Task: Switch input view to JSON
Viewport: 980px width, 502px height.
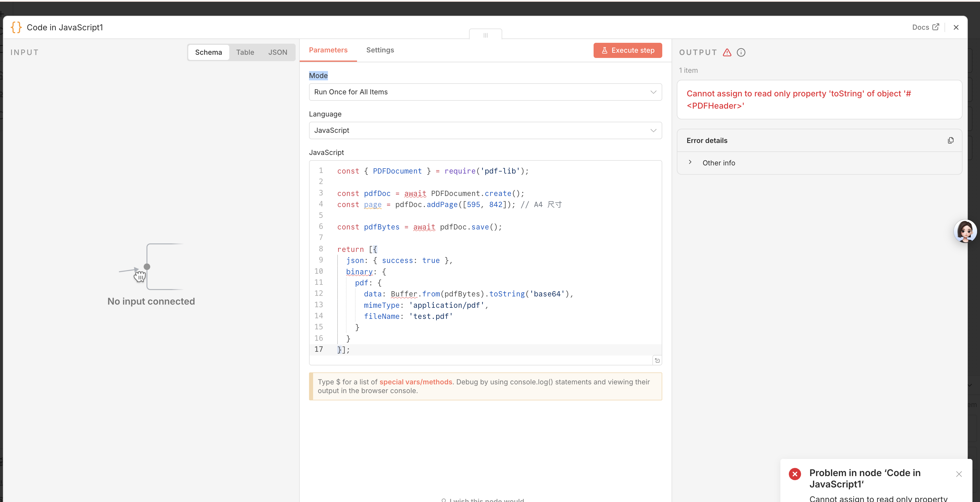Action: click(x=278, y=52)
